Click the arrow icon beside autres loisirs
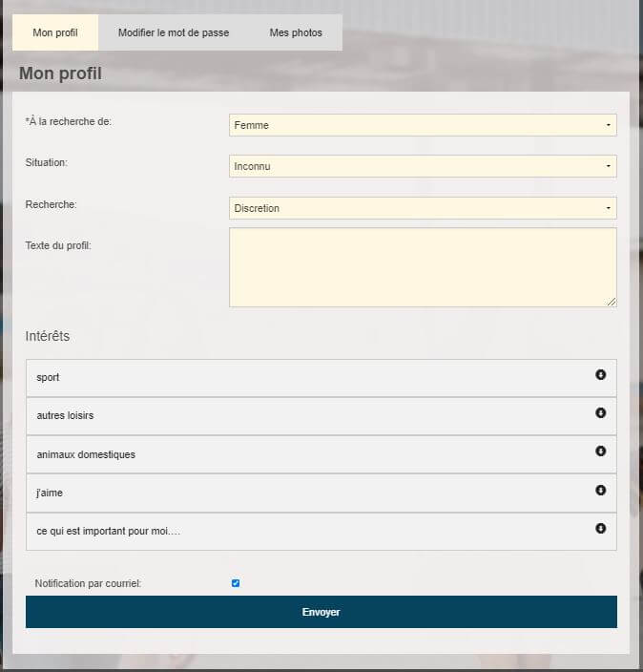This screenshot has height=672, width=643. (x=600, y=413)
